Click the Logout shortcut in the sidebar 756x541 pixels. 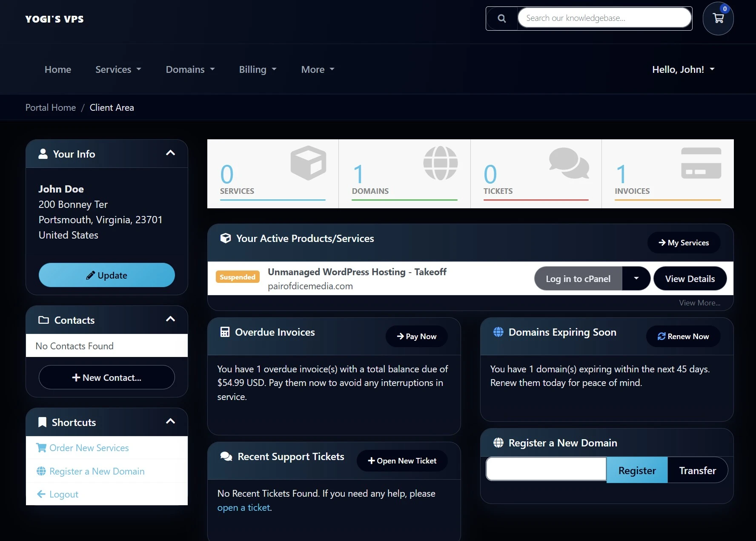64,494
